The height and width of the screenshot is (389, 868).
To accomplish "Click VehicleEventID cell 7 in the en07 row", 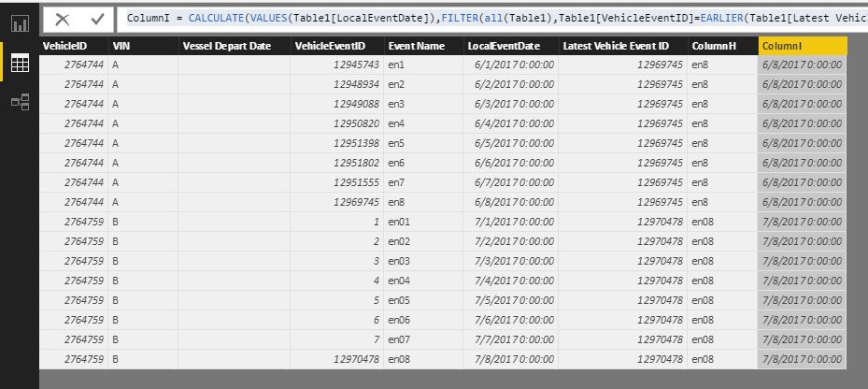I will pyautogui.click(x=337, y=339).
